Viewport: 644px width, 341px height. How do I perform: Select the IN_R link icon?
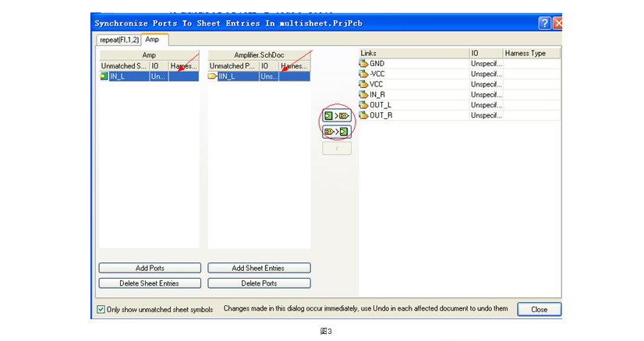click(363, 95)
